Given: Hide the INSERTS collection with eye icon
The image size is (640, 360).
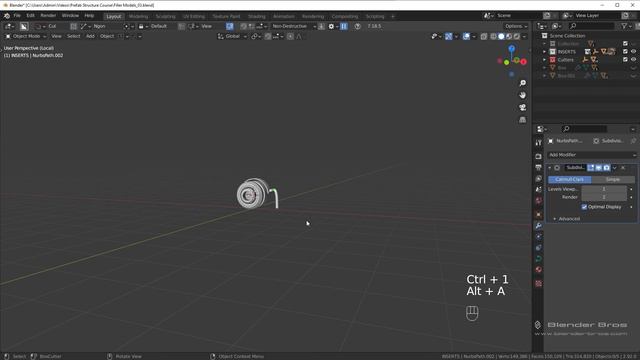Looking at the screenshot, I should point(633,52).
